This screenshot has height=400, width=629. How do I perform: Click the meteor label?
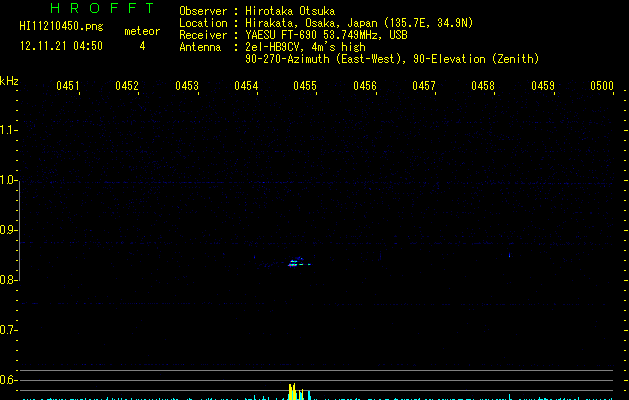pos(142,31)
